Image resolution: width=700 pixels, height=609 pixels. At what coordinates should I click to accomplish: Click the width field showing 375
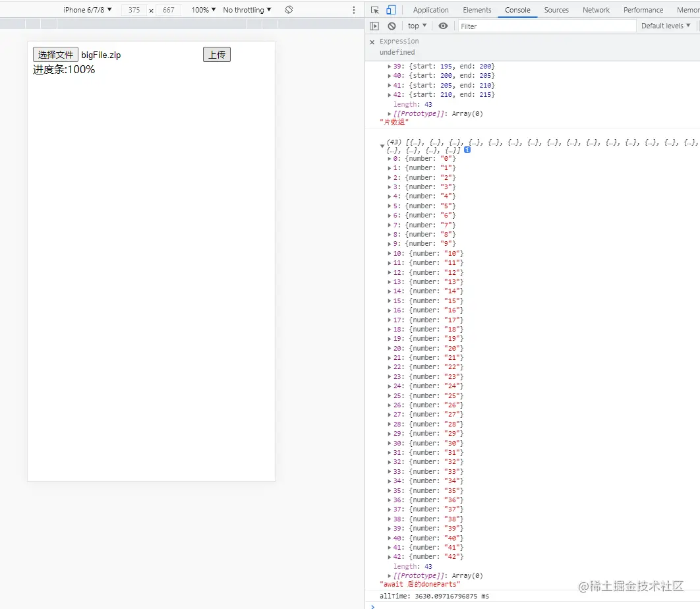[134, 10]
